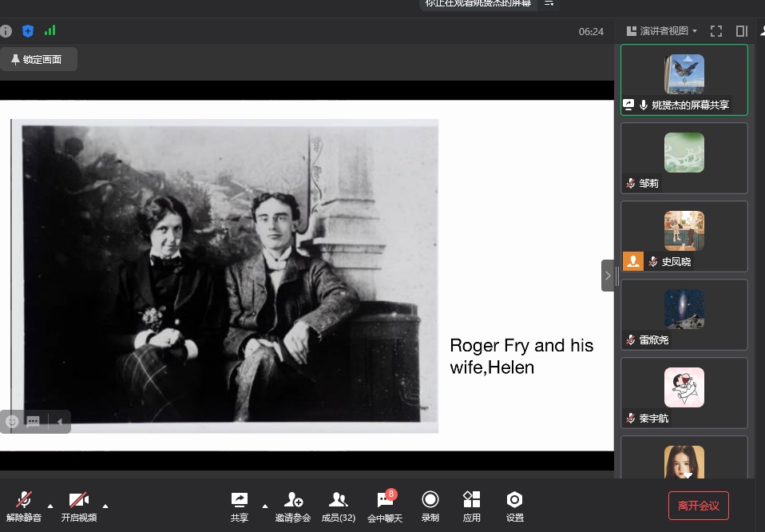
Task: Toggle 解除静音 microphone
Action: [x=24, y=506]
